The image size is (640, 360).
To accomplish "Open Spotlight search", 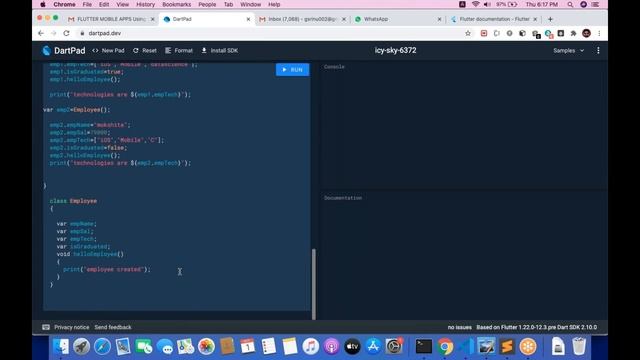I will pyautogui.click(x=570, y=4).
